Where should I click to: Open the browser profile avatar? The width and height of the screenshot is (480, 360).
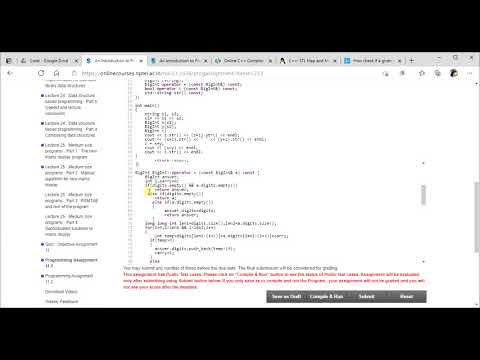pyautogui.click(x=454, y=73)
